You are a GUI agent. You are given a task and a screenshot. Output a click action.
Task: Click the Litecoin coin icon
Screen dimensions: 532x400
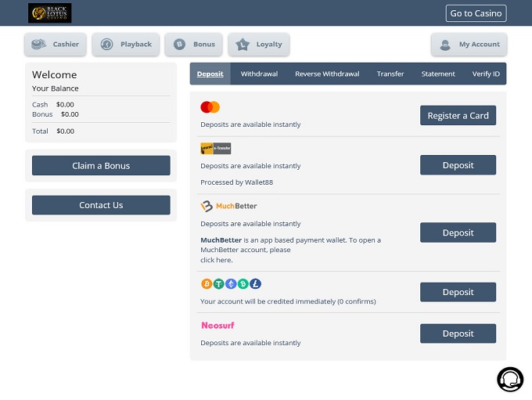point(256,284)
